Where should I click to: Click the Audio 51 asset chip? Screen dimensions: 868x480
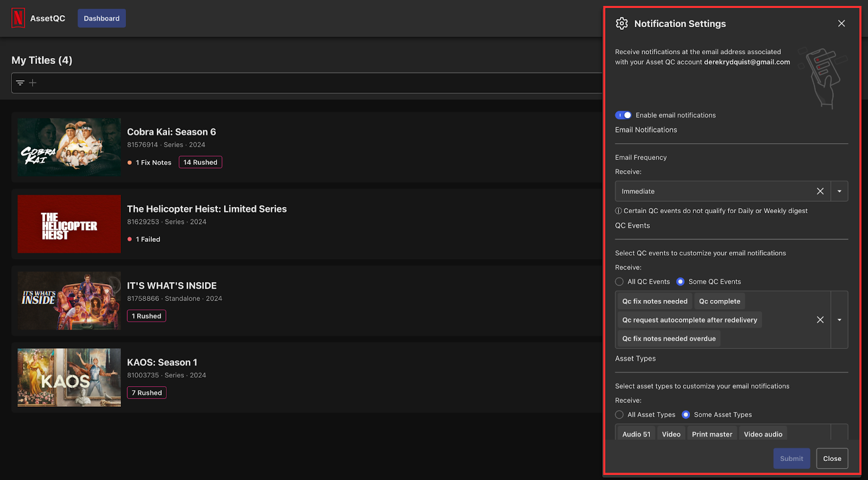(636, 434)
